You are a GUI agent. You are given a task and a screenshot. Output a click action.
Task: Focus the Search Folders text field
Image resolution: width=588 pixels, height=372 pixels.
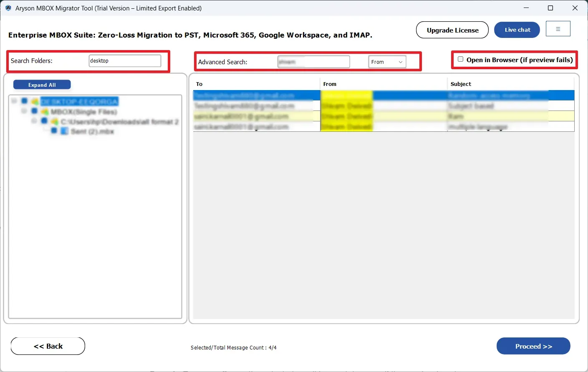point(125,60)
